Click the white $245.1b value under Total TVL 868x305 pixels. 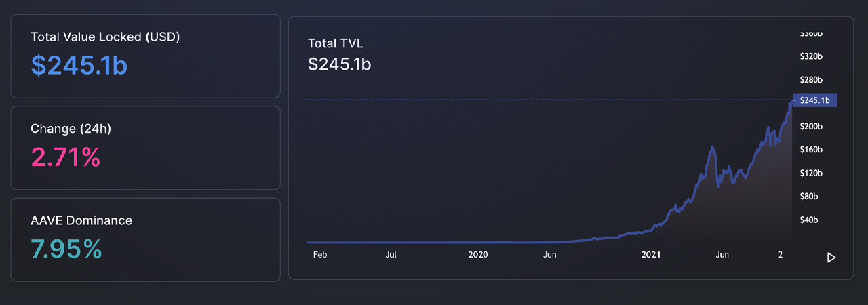(339, 64)
